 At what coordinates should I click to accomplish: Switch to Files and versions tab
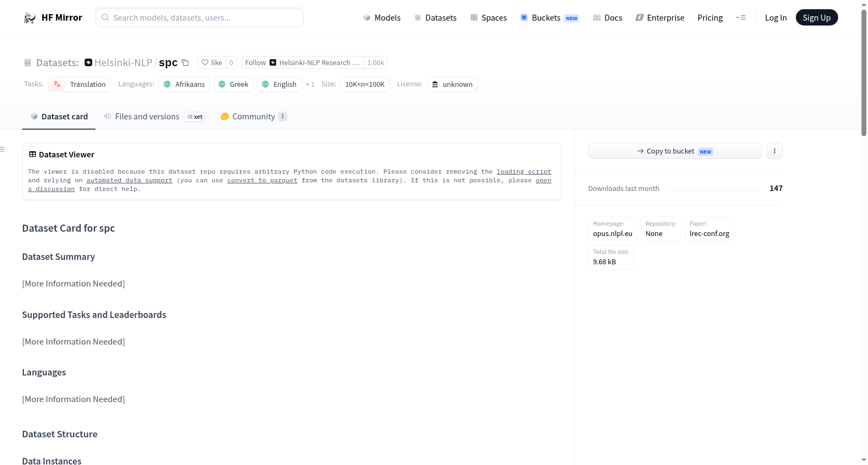click(x=154, y=116)
